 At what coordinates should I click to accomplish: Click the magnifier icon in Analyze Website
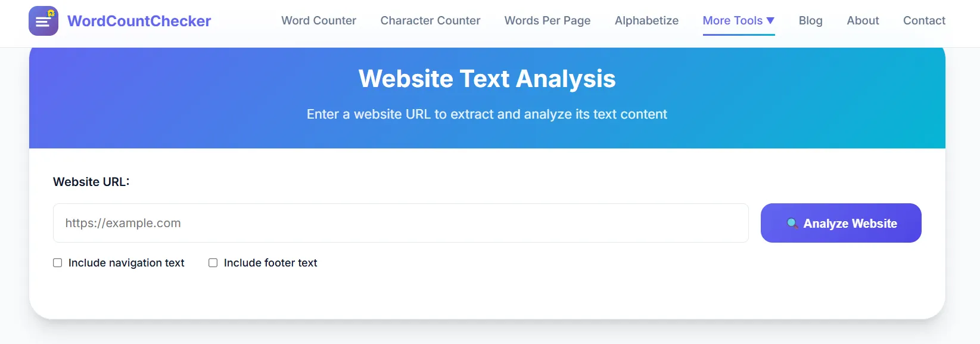click(792, 224)
